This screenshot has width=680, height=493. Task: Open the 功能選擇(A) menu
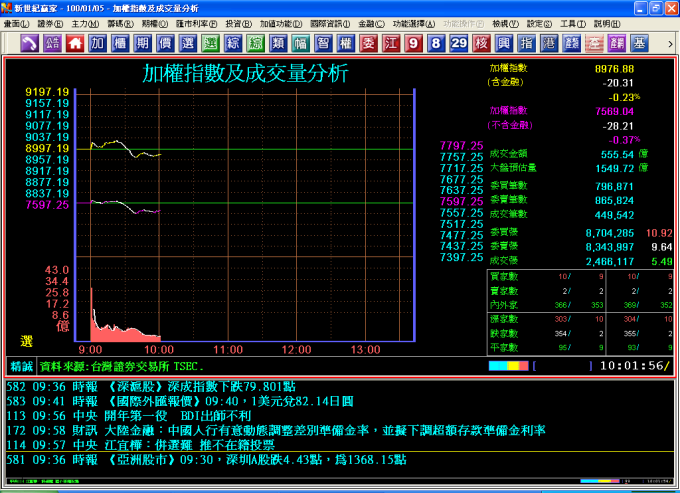414,24
